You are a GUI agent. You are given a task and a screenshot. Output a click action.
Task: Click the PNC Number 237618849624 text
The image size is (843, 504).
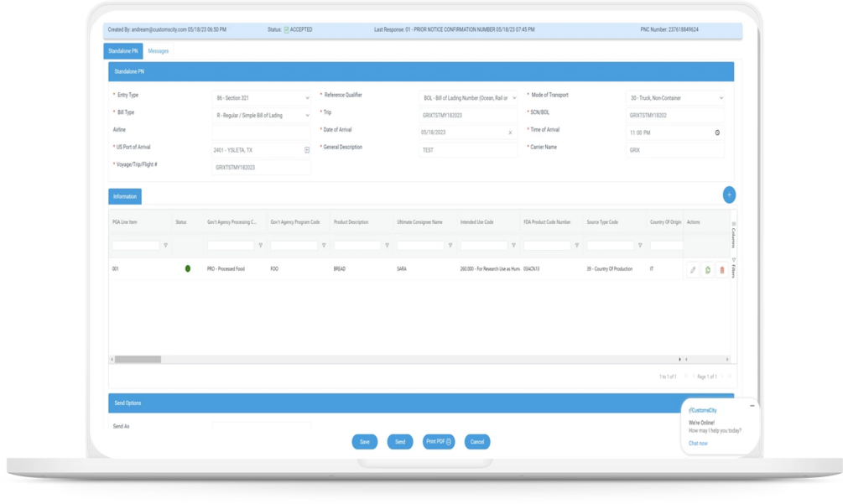pos(669,29)
